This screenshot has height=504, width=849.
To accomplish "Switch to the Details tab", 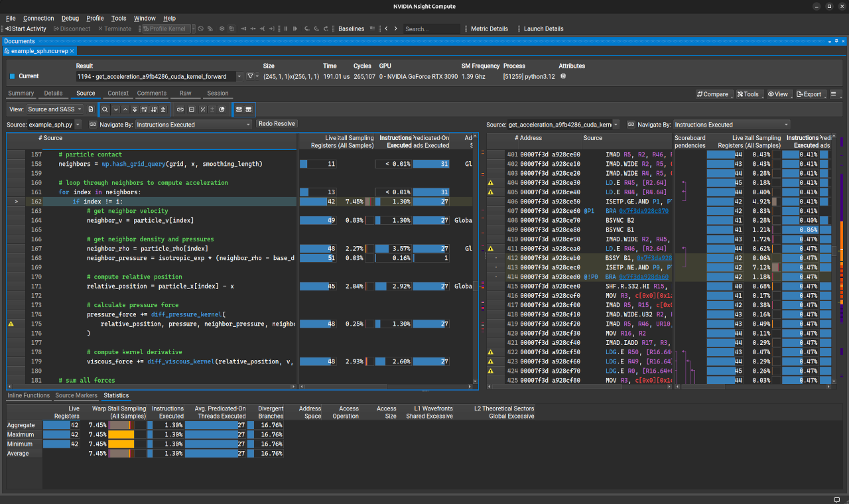I will click(53, 94).
